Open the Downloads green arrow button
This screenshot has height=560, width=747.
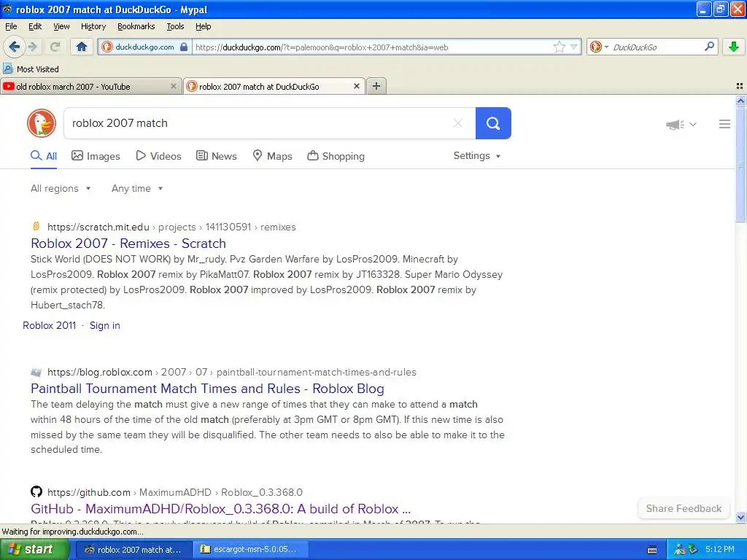tap(734, 47)
